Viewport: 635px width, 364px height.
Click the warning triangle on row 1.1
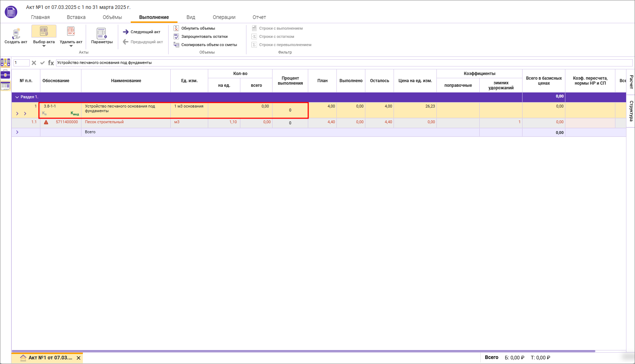pos(46,122)
